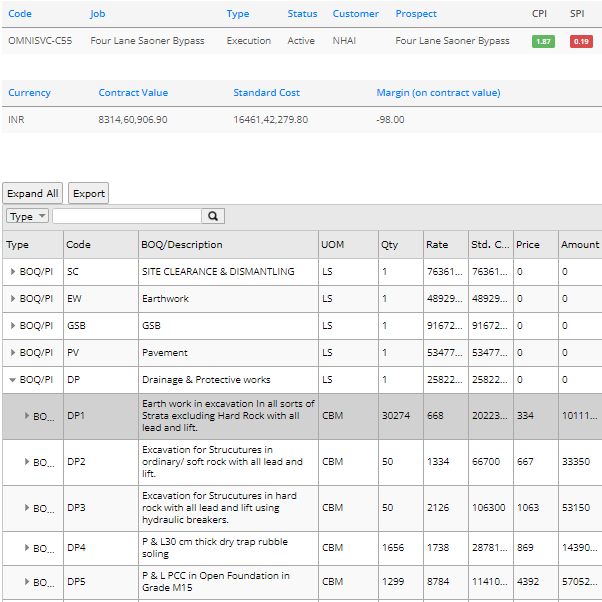Click the Export button
602x602 pixels.
[x=88, y=193]
